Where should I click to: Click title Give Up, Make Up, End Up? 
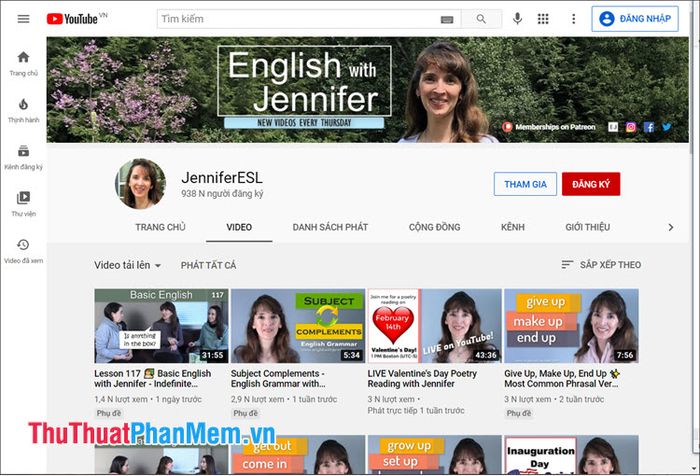(x=562, y=378)
